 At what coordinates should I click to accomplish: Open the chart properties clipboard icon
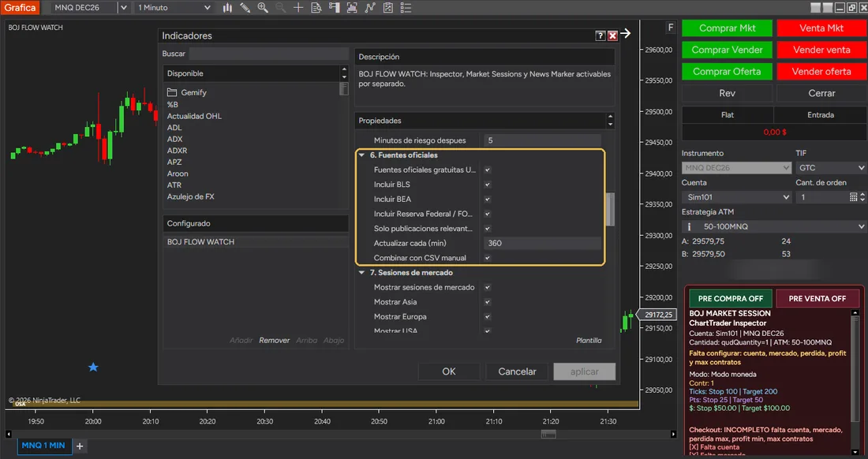[388, 8]
